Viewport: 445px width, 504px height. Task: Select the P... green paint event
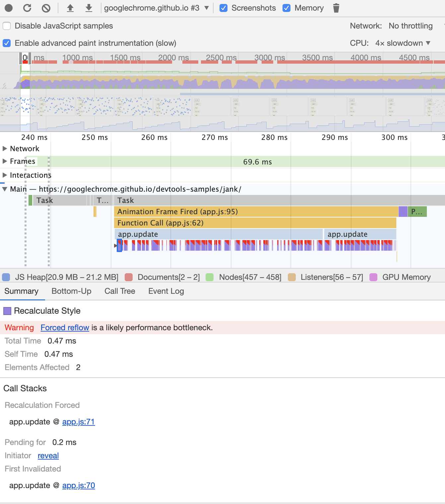417,212
